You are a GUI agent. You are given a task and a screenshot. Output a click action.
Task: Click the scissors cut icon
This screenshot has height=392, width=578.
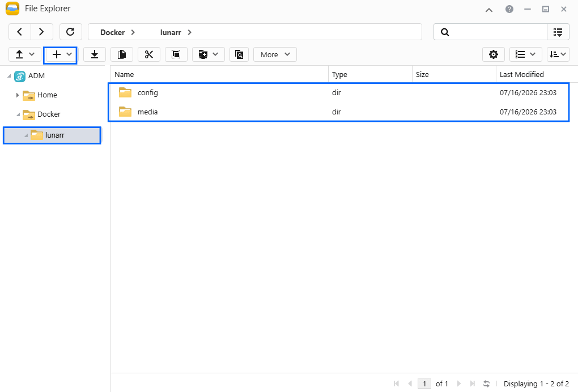[x=149, y=54]
